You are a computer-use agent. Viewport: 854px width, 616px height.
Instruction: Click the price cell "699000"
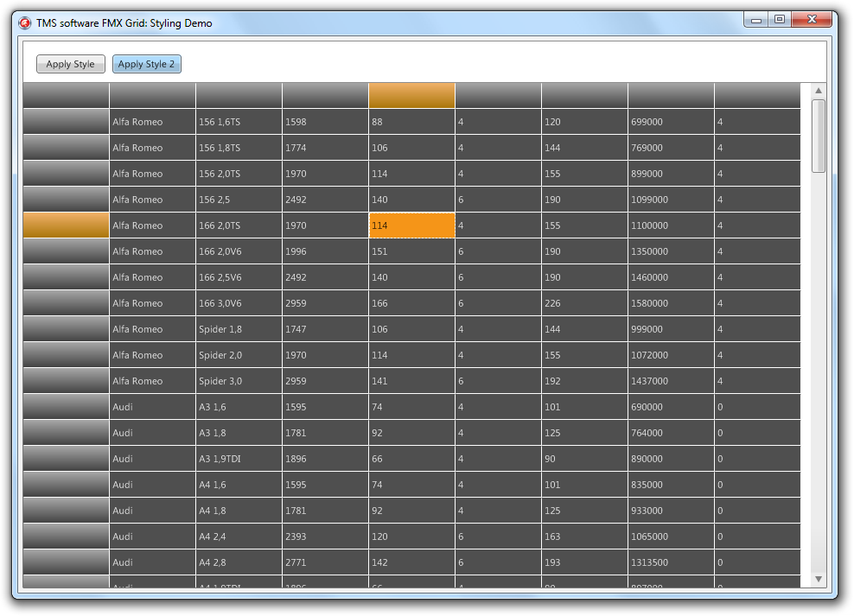(671, 122)
